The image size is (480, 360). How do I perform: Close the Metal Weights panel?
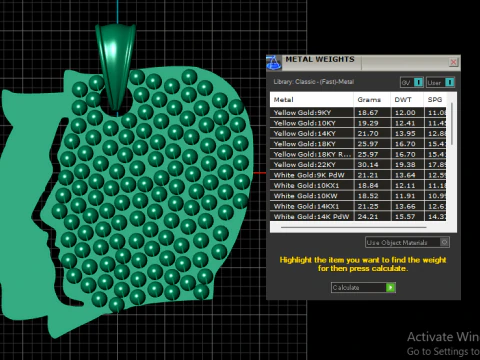(453, 62)
